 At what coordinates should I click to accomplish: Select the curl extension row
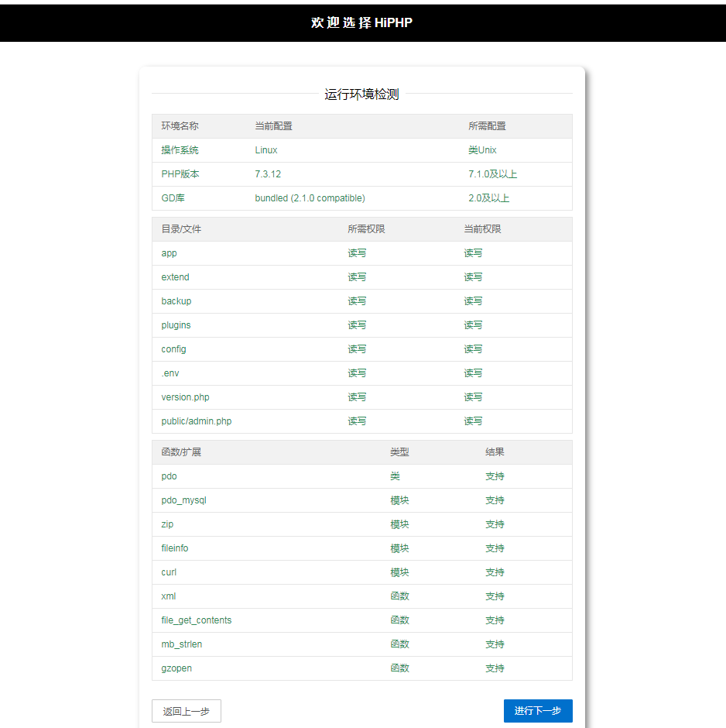coord(362,572)
